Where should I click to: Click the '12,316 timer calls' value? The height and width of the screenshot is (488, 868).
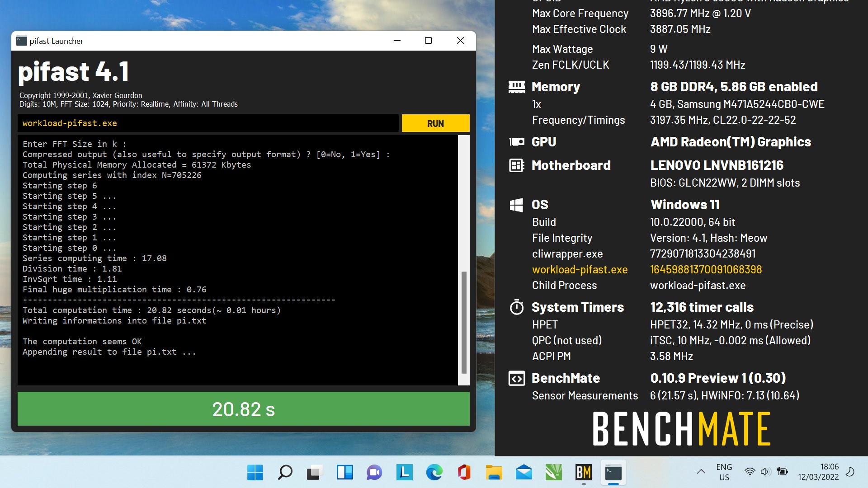pos(702,307)
